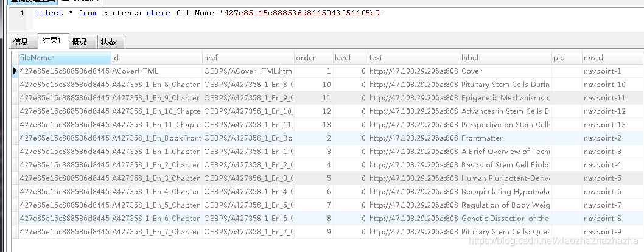This screenshot has width=644, height=252.
Task: Select the Cover label cell
Action: (x=506, y=71)
